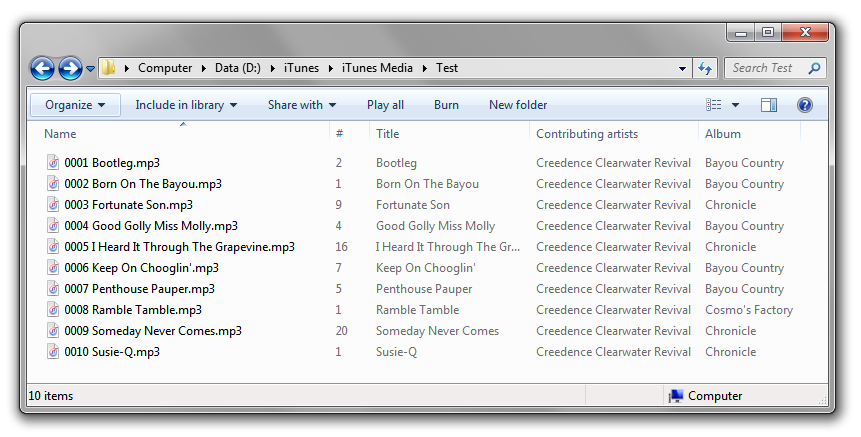The width and height of the screenshot is (861, 437).
Task: Click the iTunes Media breadcrumb
Action: click(x=377, y=68)
